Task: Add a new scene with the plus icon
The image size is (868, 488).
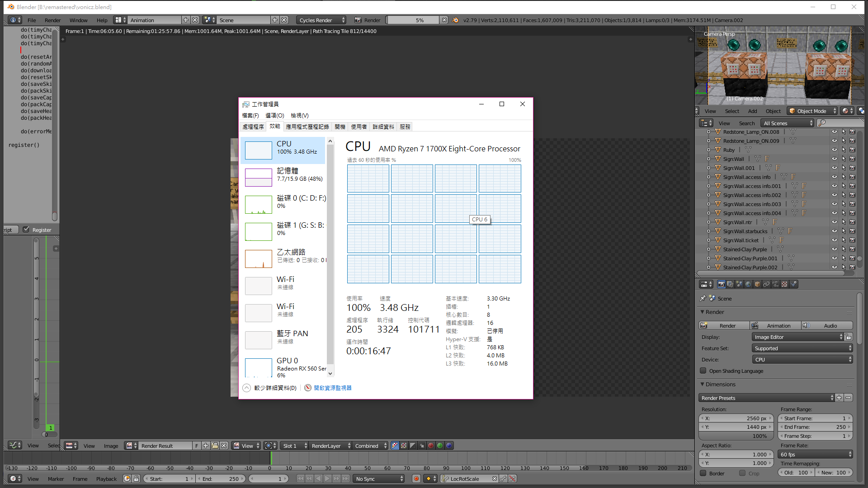Action: (x=275, y=20)
